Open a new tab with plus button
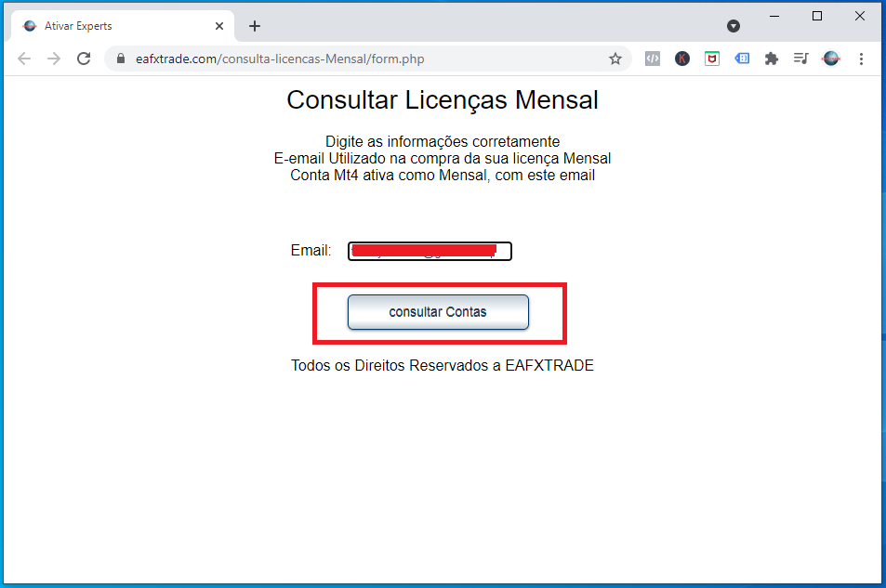The image size is (886, 588). [x=255, y=26]
